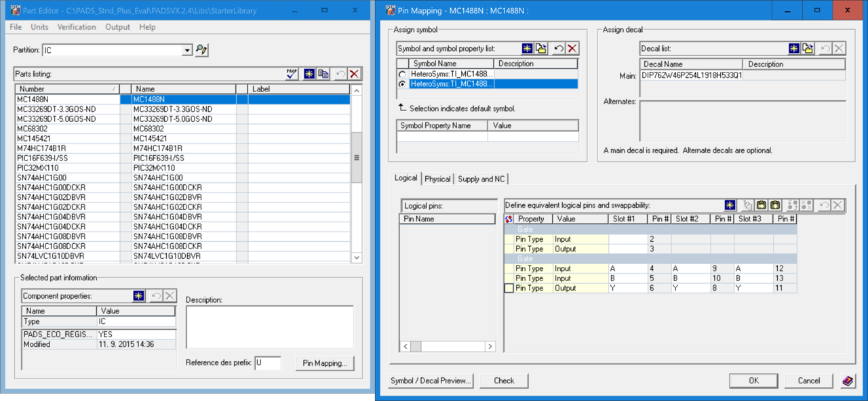Click the first yellow clipboard icon in the pins toolbar

click(x=762, y=205)
